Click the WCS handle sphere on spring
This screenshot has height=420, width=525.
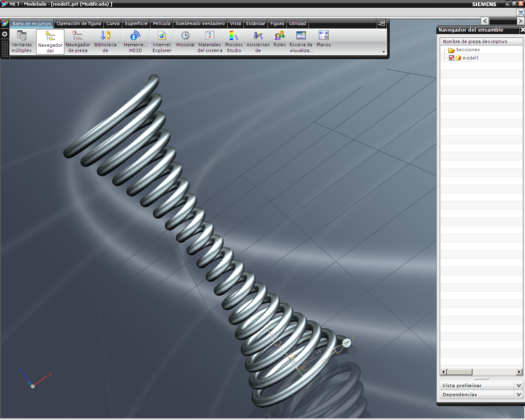click(x=347, y=343)
